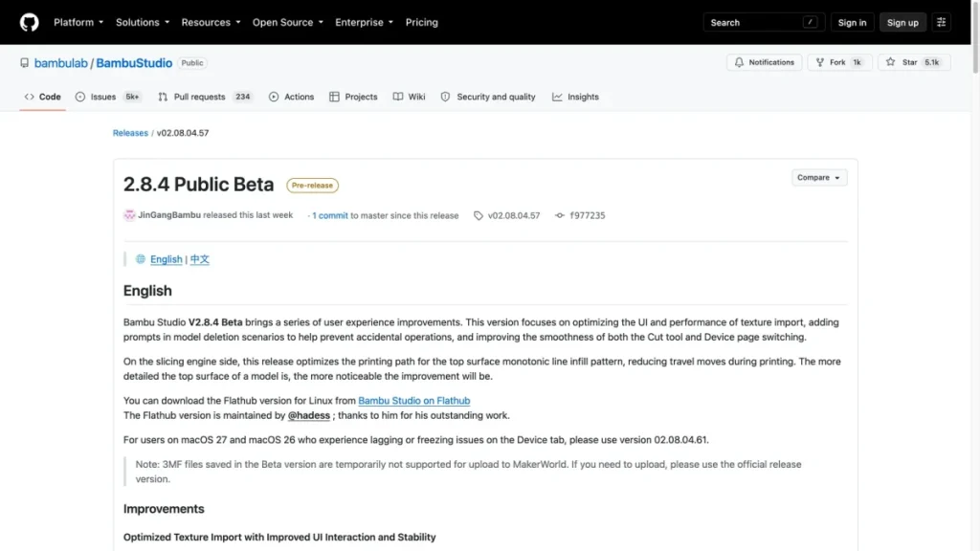Open the Wiki tab
This screenshot has height=551, width=980.
[410, 97]
